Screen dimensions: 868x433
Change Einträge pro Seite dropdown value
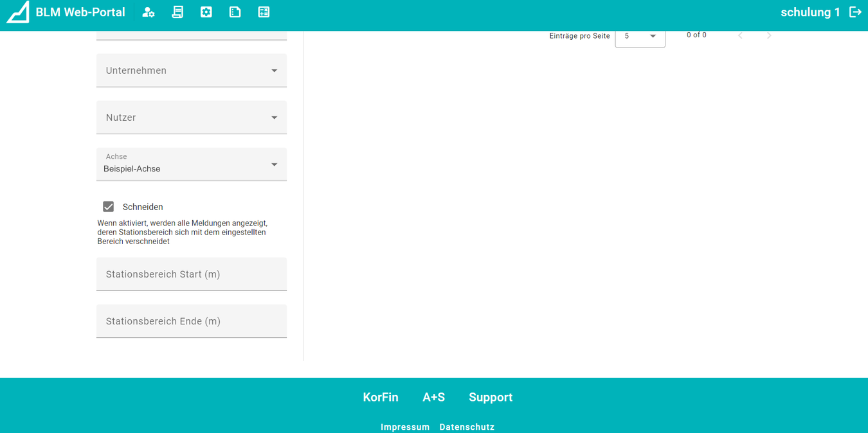pos(640,36)
